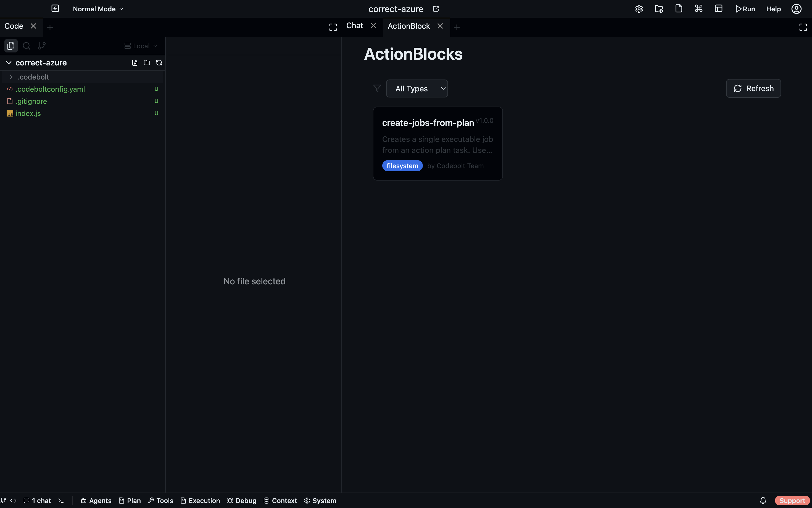The image size is (812, 508).
Task: Click the Refresh button in ActionBlocks
Action: pos(753,88)
